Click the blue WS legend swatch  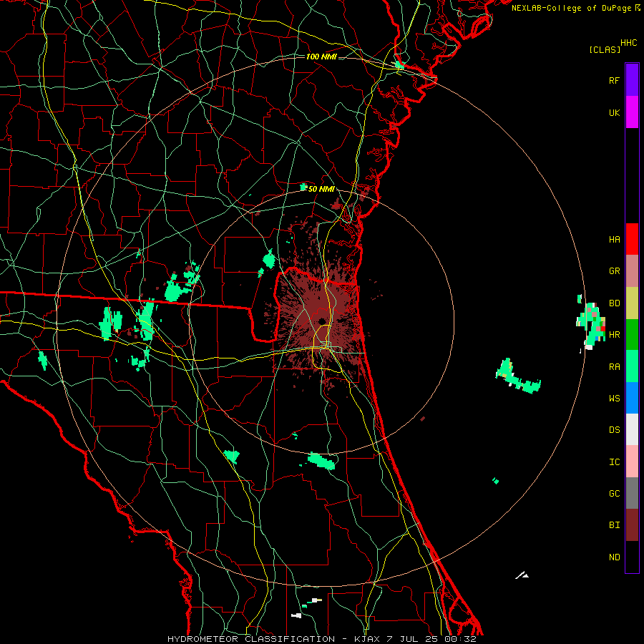632,398
